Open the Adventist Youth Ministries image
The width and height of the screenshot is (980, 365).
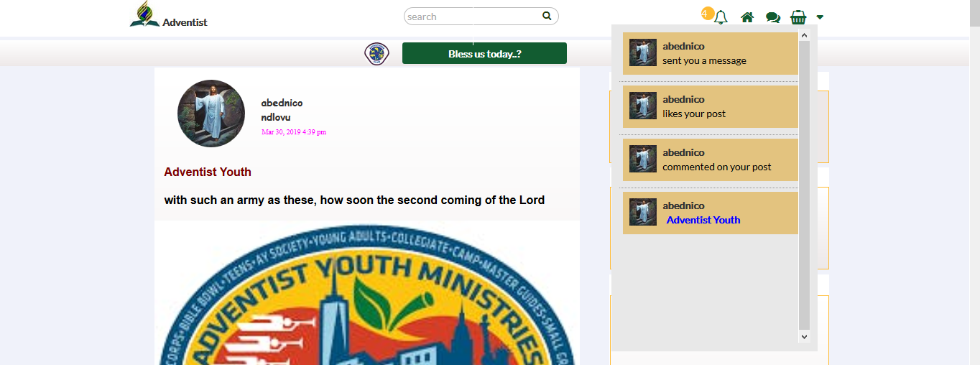pos(367,293)
